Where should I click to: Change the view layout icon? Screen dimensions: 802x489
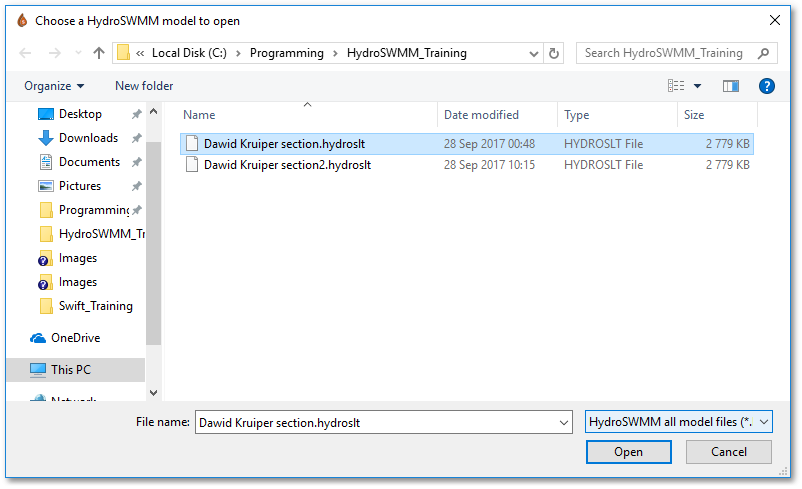676,86
